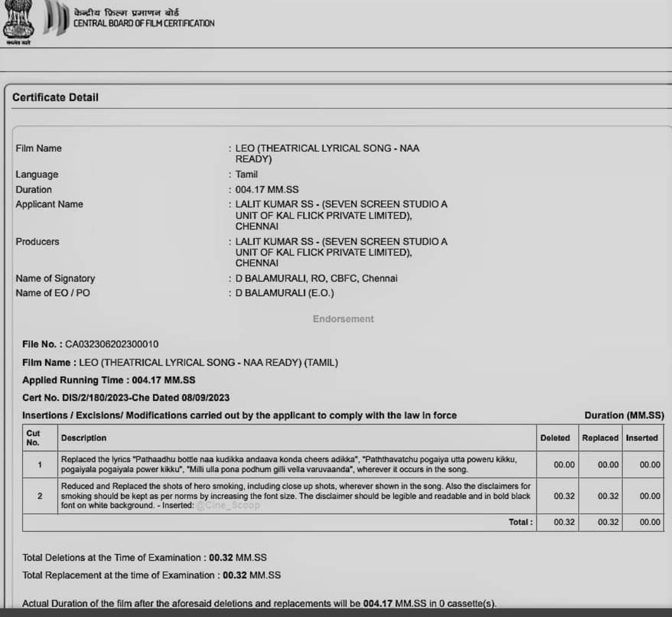672x617 pixels.
Task: Click the 'Insertions / Excisions/ Modifications' heading
Action: coord(240,415)
